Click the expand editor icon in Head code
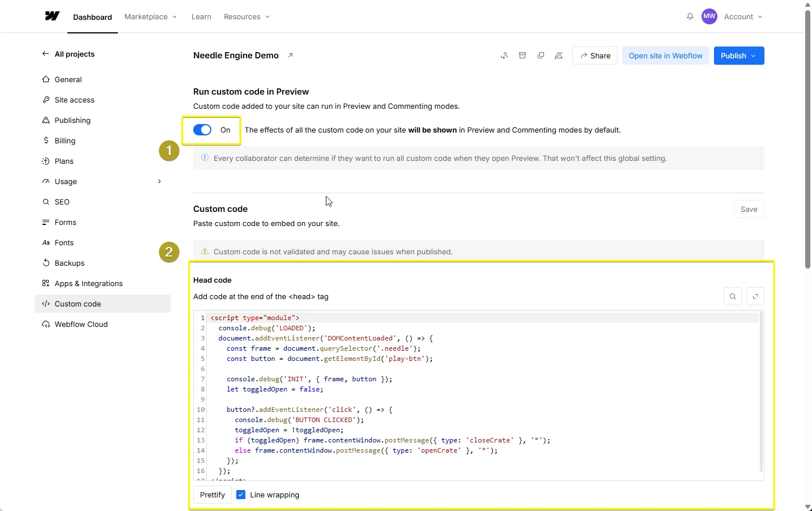The width and height of the screenshot is (812, 511). click(755, 296)
